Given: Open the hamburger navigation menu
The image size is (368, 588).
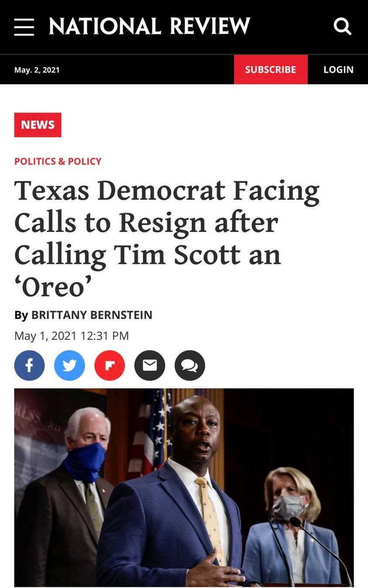Looking at the screenshot, I should (24, 27).
